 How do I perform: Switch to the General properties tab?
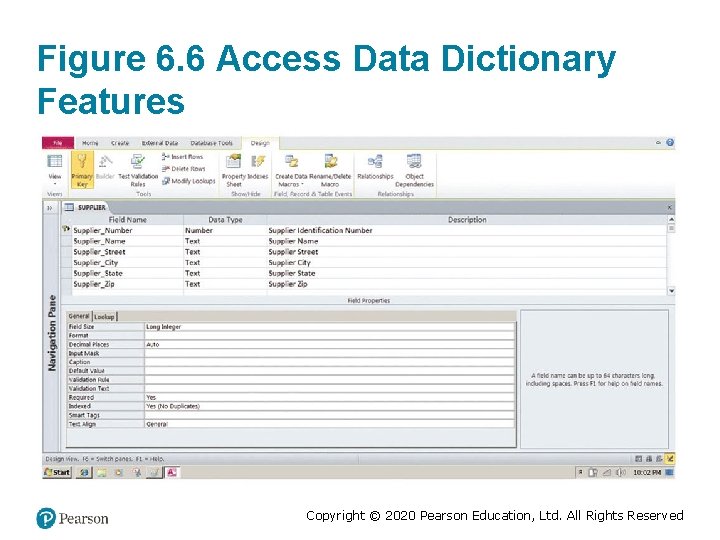79,316
